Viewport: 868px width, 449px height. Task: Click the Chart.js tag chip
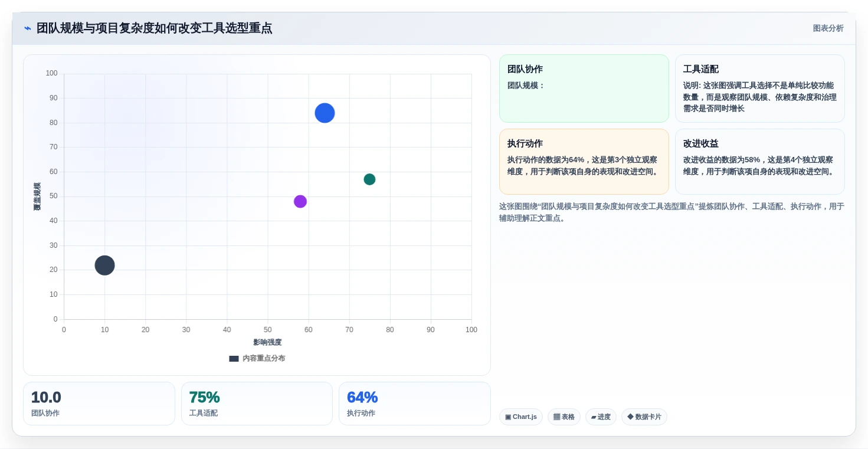(520, 417)
